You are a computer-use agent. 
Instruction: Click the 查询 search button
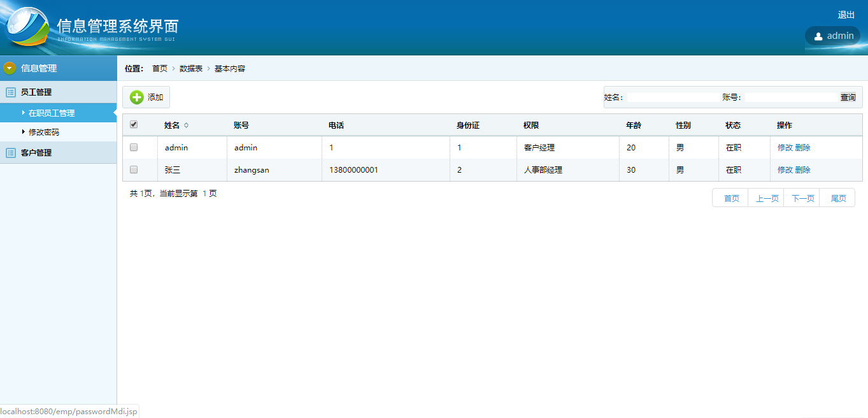848,97
